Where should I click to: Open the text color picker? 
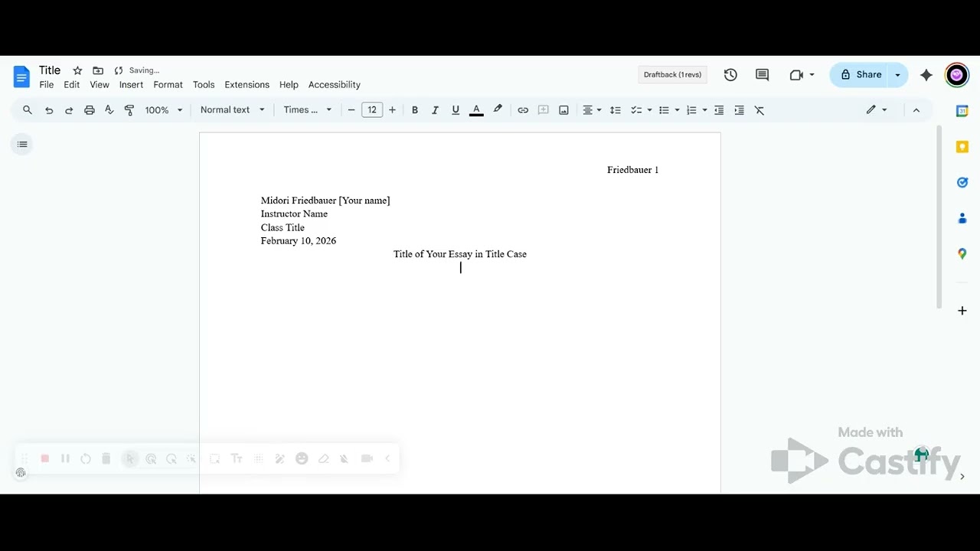[x=476, y=110]
